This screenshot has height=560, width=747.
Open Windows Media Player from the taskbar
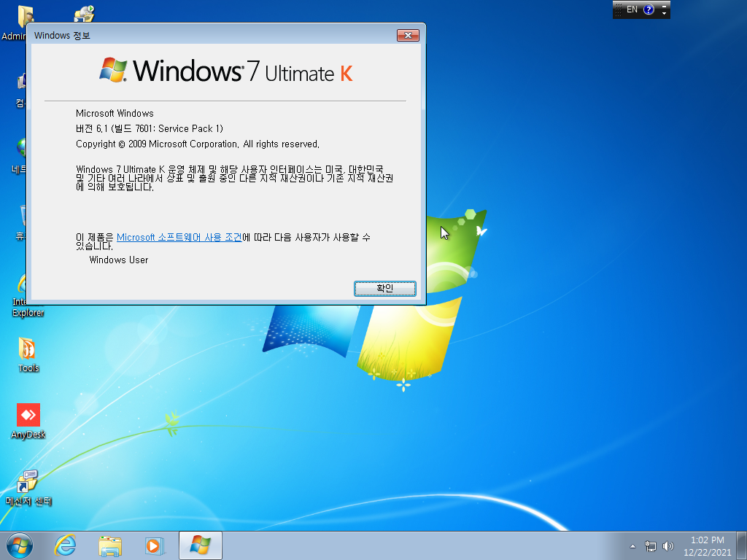155,545
